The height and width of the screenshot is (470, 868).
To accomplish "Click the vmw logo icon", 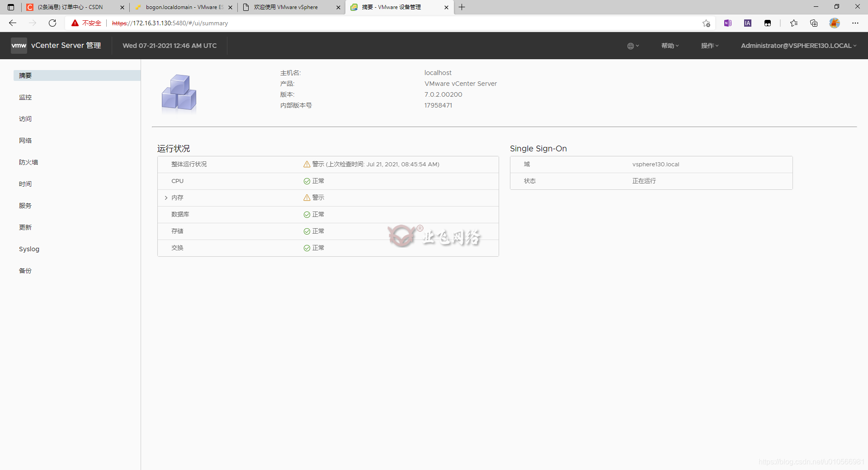I will [19, 46].
